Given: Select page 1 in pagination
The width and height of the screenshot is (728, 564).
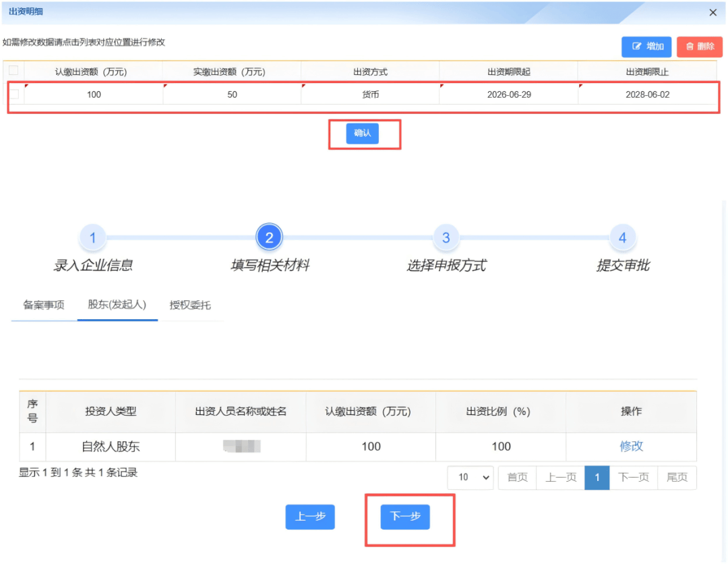Looking at the screenshot, I should [597, 478].
